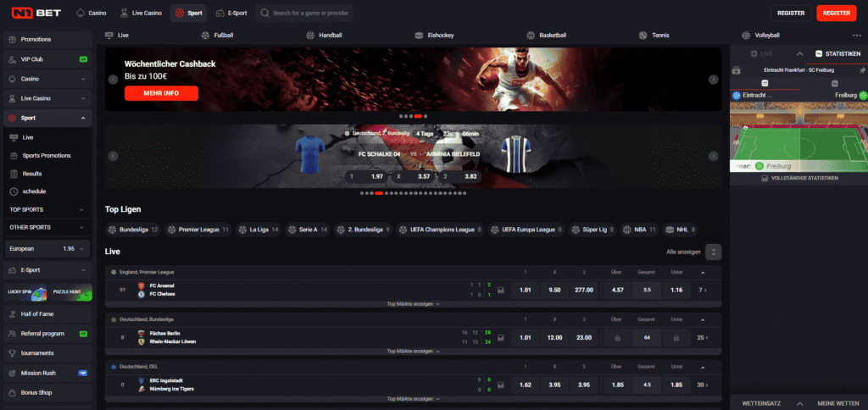Open the European odds format dropdown
Image resolution: width=868 pixels, height=410 pixels.
47,249
